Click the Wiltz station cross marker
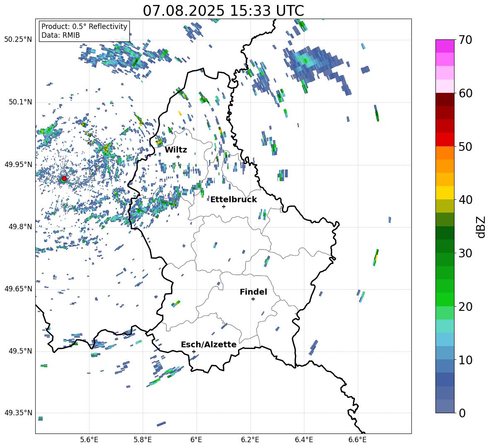The width and height of the screenshot is (491, 448). [178, 157]
